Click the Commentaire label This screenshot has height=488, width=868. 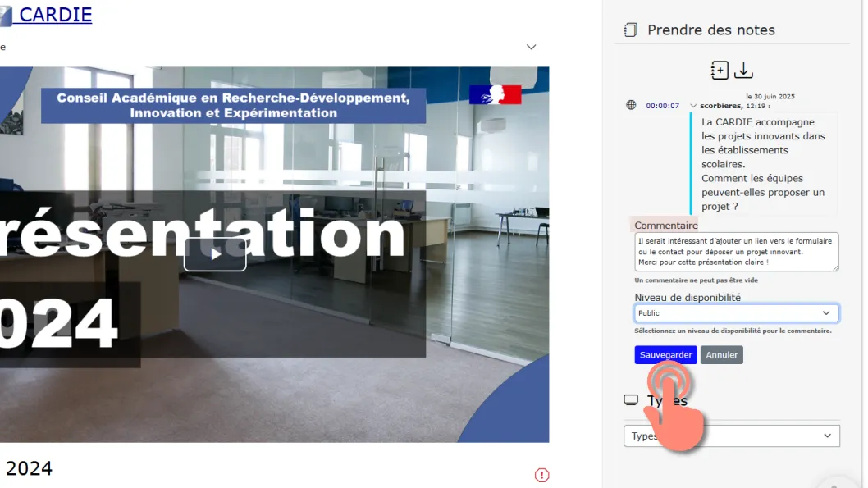(665, 226)
